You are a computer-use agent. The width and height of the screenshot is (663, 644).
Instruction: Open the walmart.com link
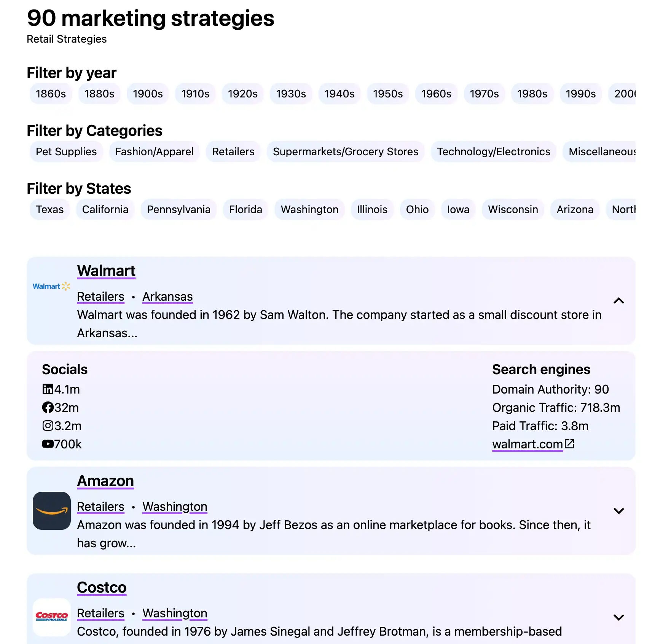click(527, 444)
